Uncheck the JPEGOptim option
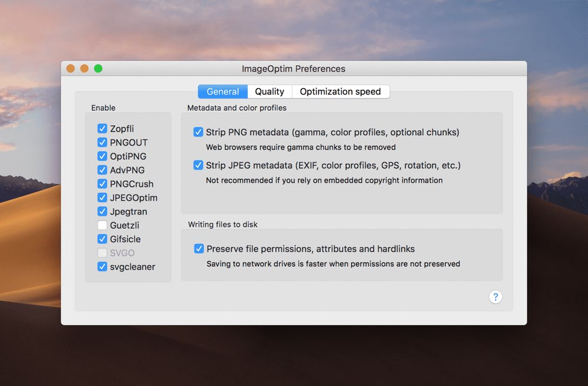This screenshot has height=386, width=588. 102,197
